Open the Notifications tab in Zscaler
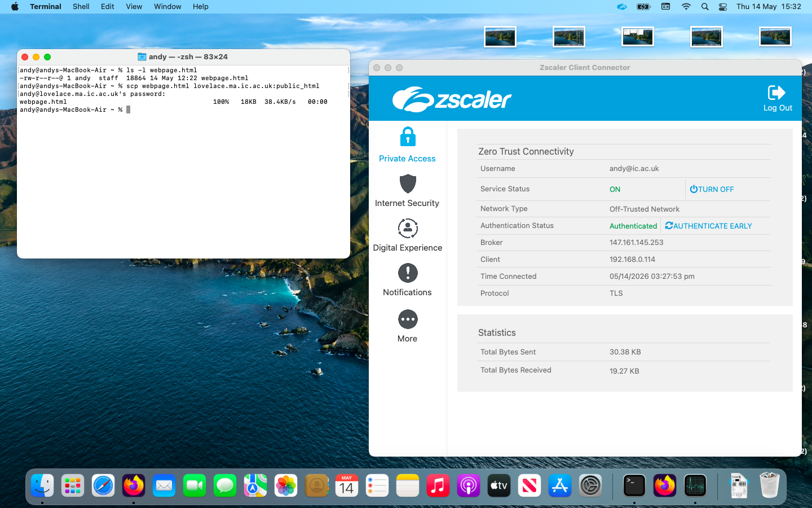The width and height of the screenshot is (812, 508). (407, 279)
